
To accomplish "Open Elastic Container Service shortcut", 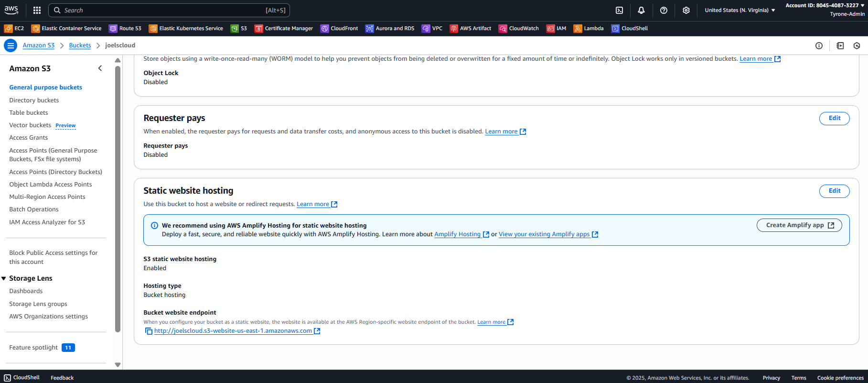I will (66, 28).
